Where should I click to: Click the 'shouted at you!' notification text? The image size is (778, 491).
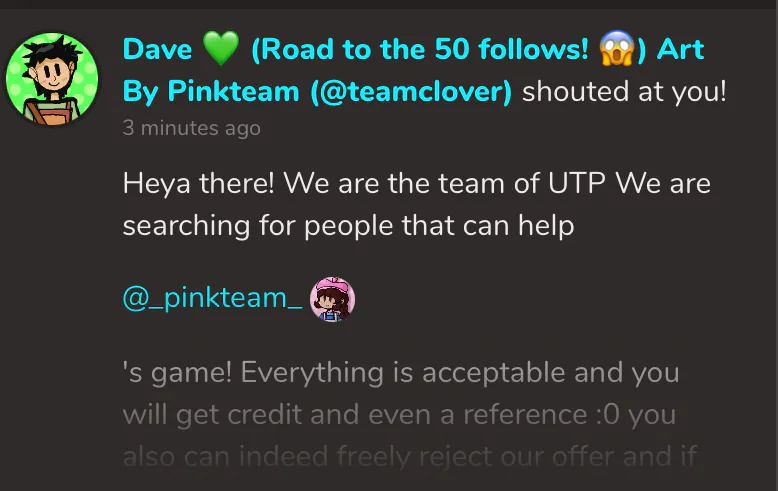pyautogui.click(x=624, y=92)
